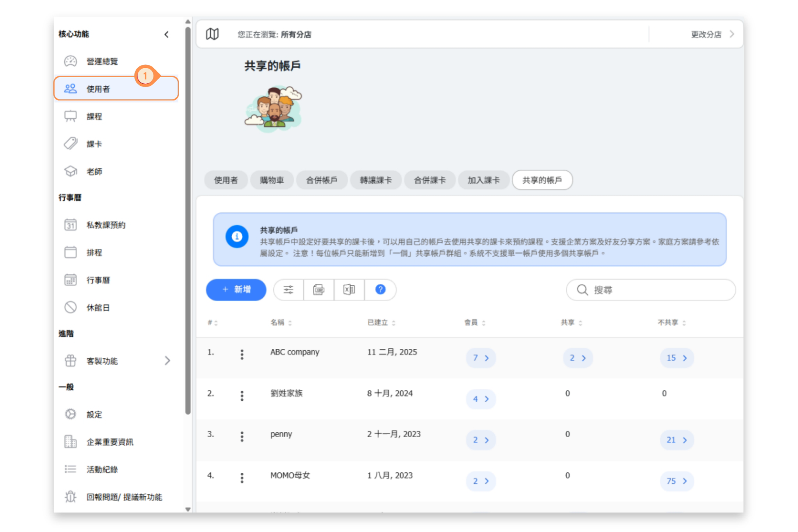Switch to the 合併帳戶 tab
The width and height of the screenshot is (798, 532).
click(x=321, y=180)
